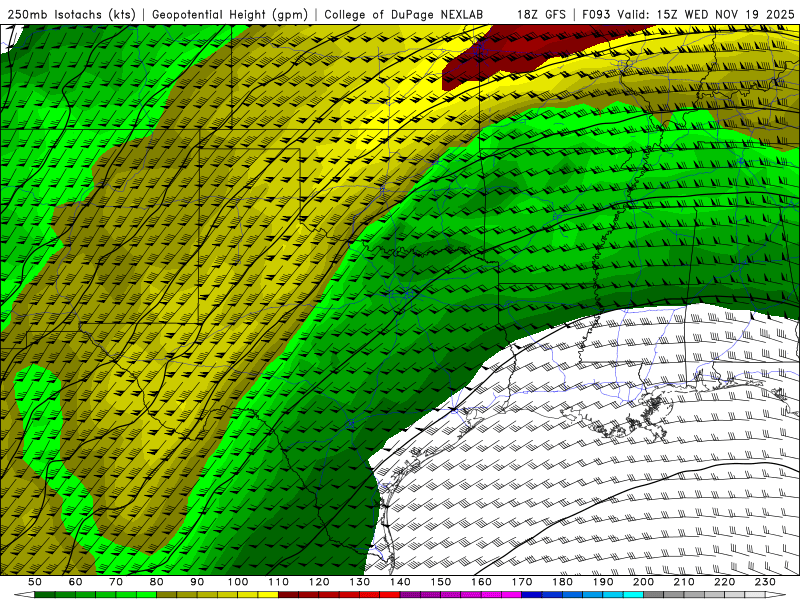The height and width of the screenshot is (600, 800).
Task: Click the "130" value on the color scale
Action: click(x=360, y=582)
